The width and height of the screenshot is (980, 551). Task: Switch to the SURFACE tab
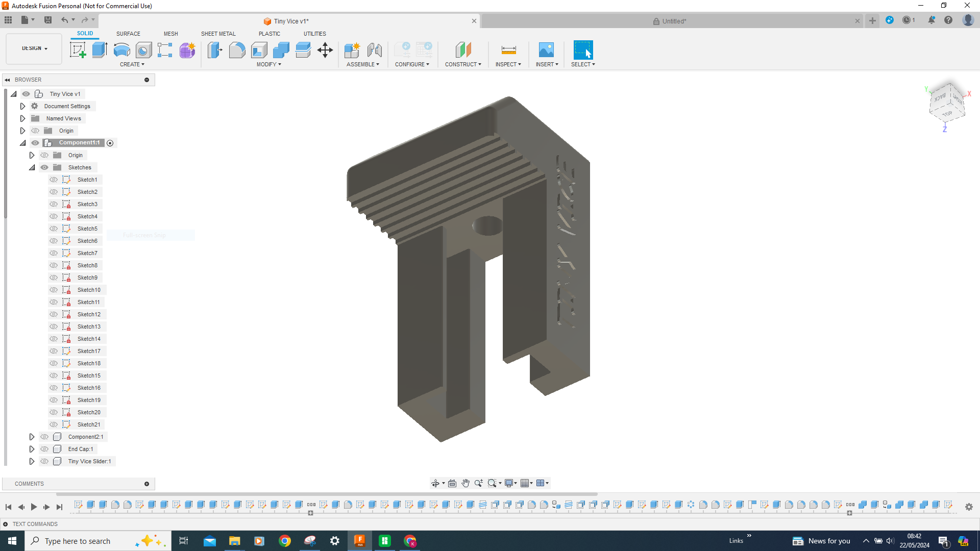tap(128, 34)
